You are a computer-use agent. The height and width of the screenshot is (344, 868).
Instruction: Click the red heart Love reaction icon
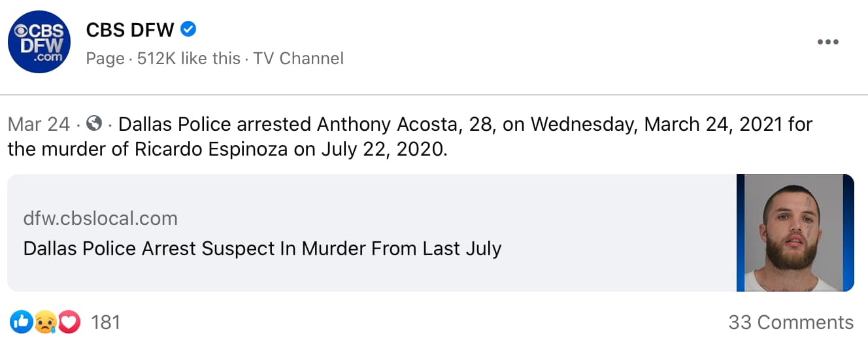(69, 322)
